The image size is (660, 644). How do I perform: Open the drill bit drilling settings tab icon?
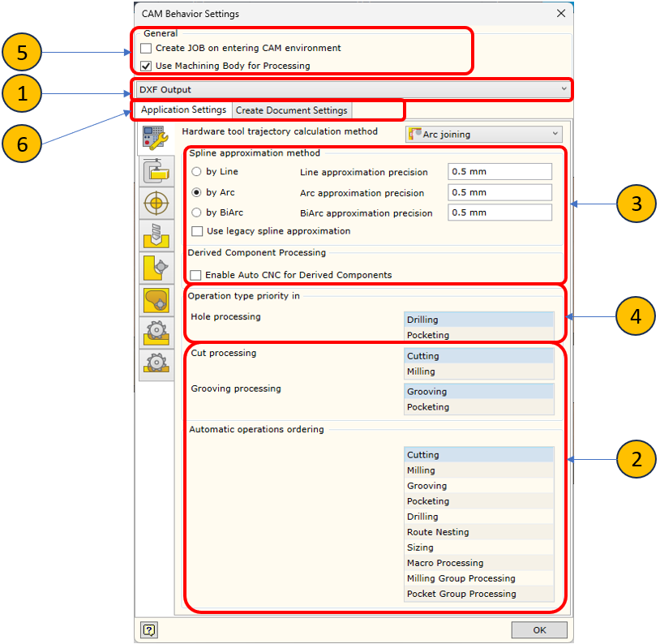click(x=156, y=236)
